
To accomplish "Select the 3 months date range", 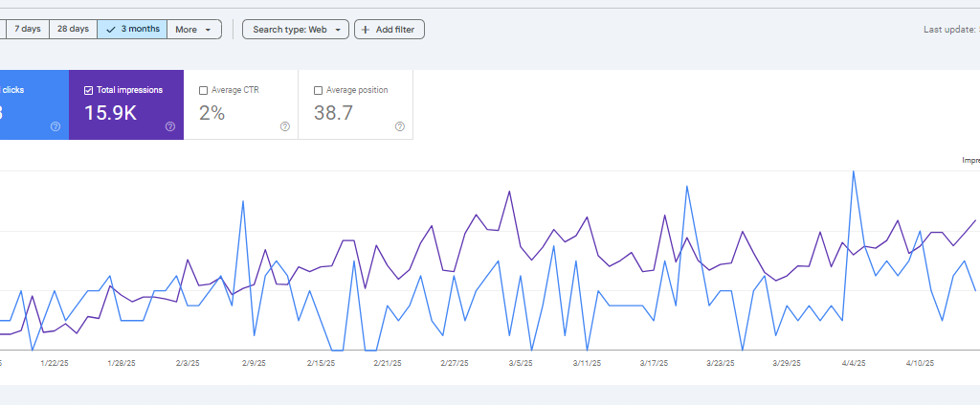I will [x=132, y=30].
